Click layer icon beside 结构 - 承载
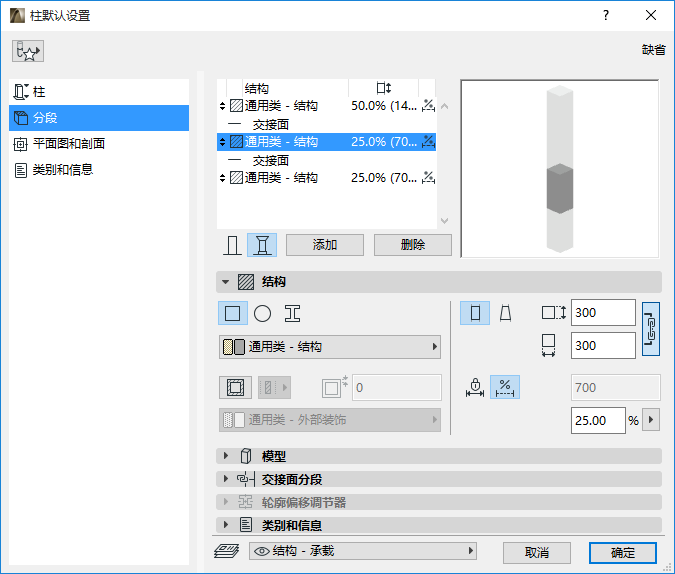The height and width of the screenshot is (574, 675). pos(226,551)
